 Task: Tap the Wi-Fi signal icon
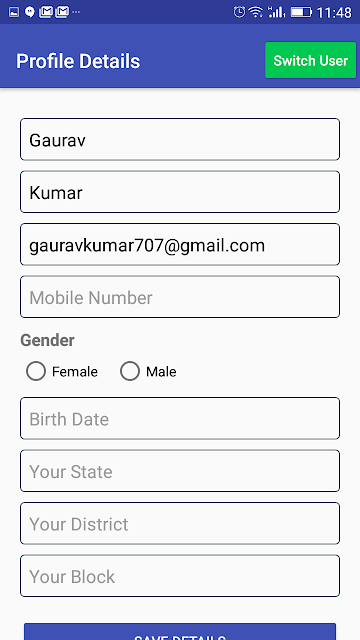pyautogui.click(x=256, y=12)
